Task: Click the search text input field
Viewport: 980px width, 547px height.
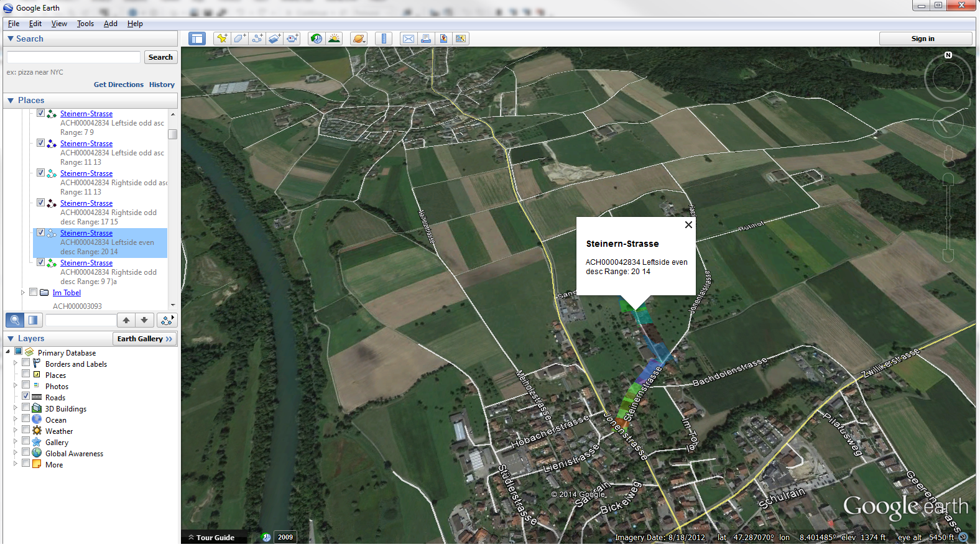Action: (x=73, y=57)
